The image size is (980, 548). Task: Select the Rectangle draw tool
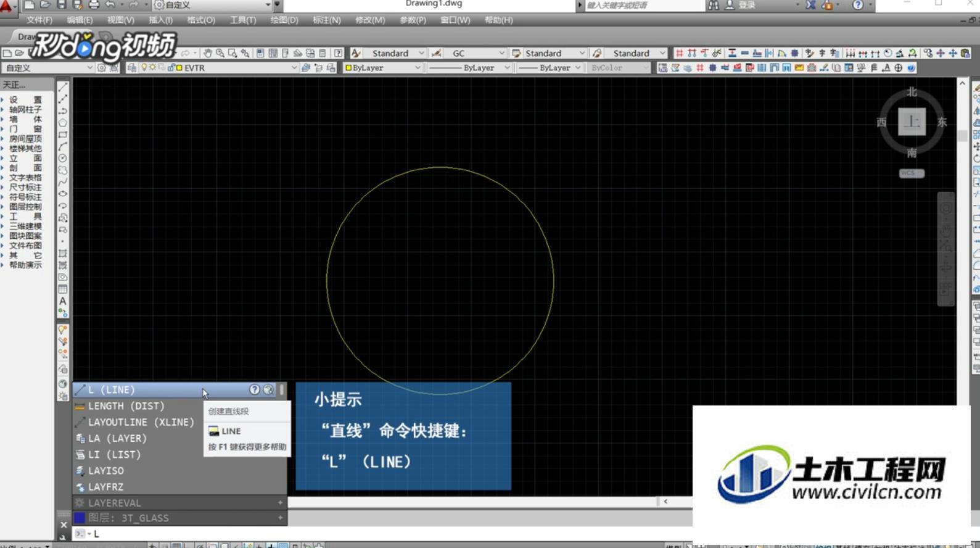63,135
